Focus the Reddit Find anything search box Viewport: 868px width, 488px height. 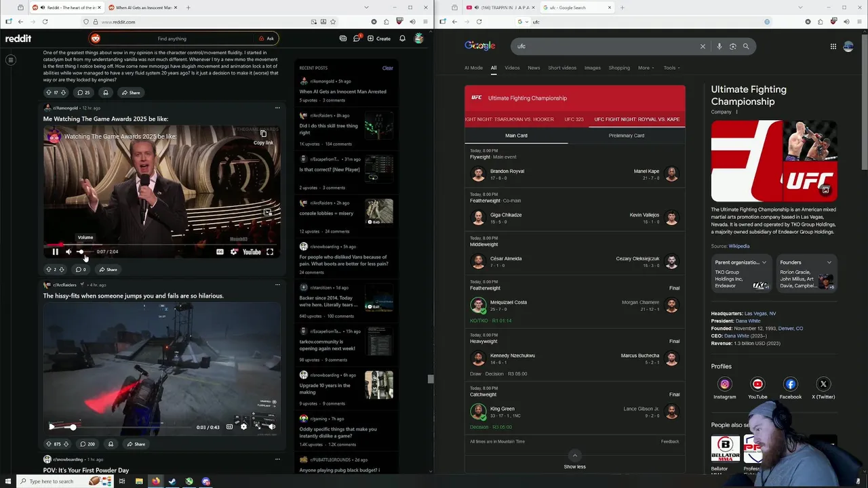172,39
